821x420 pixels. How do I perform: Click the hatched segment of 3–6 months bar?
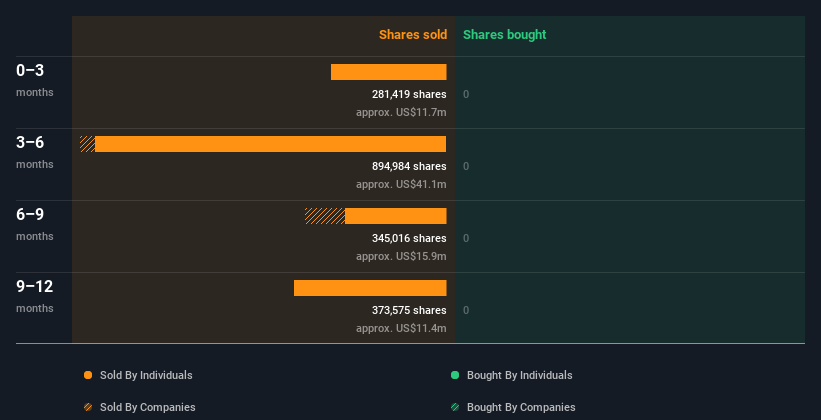[x=87, y=144]
